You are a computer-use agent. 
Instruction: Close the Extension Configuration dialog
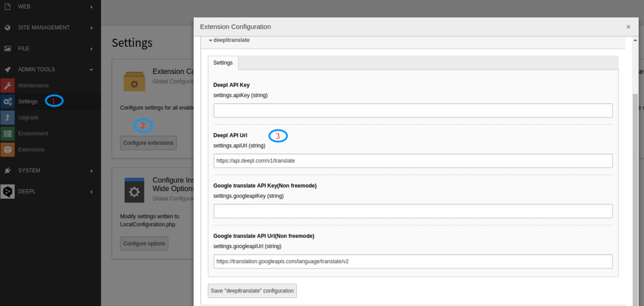pyautogui.click(x=628, y=27)
